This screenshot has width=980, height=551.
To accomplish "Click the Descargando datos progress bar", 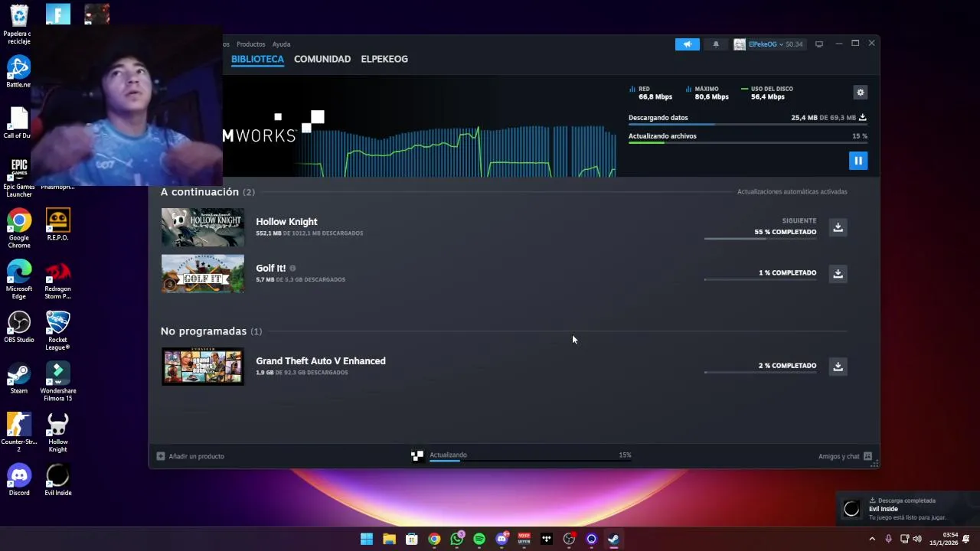I will tap(747, 124).
